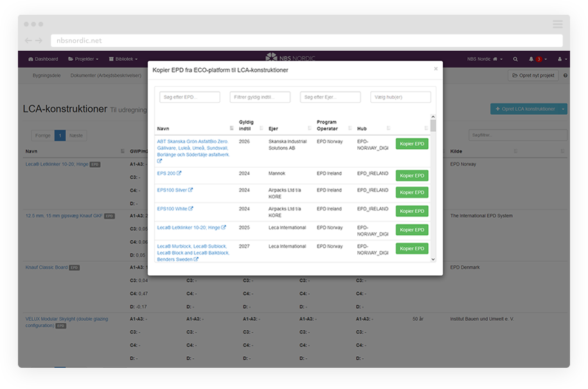Open 12.5 mm, 15 mm gipsvæg Knauf link
This screenshot has width=588, height=389.
pyautogui.click(x=64, y=215)
